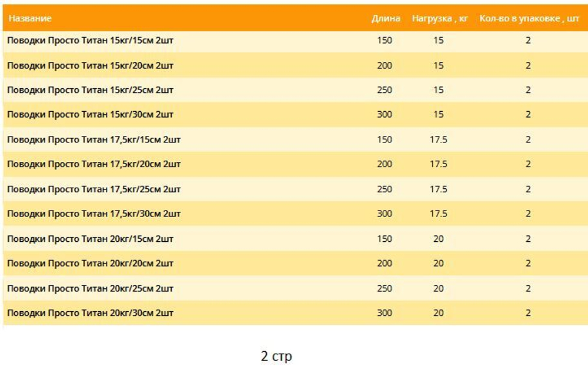Click load value 15 in 15кг/15см row
The image size is (588, 383).
(439, 41)
